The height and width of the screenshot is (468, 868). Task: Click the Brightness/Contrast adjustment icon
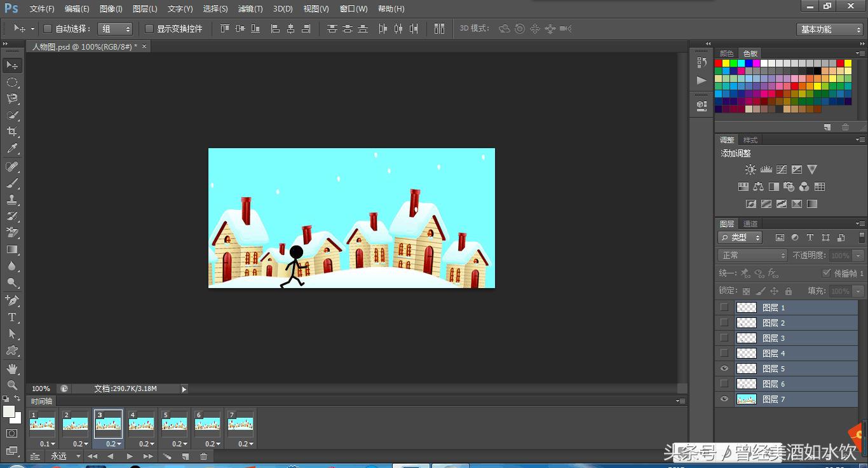click(x=750, y=170)
